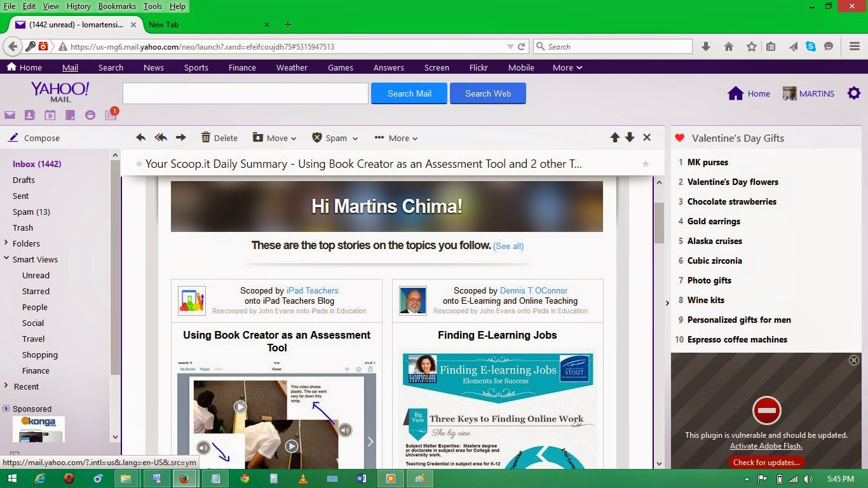Open a new tab with plus button
The width and height of the screenshot is (868, 488).
pos(287,25)
